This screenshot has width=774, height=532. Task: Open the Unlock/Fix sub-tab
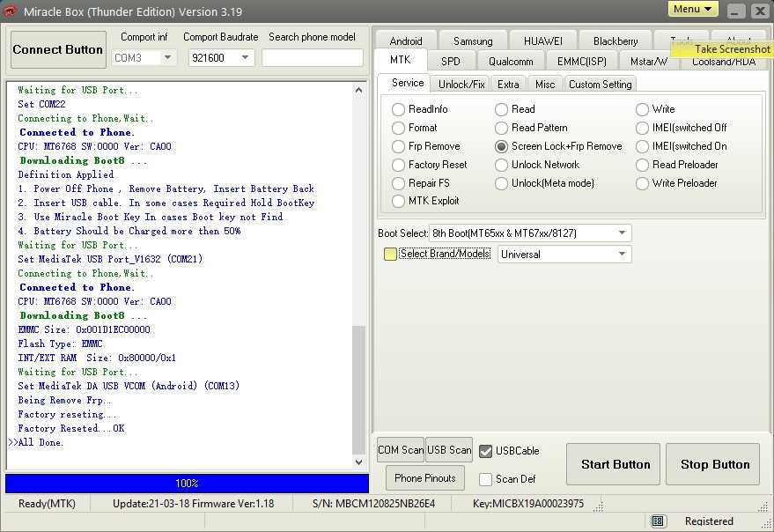point(461,84)
